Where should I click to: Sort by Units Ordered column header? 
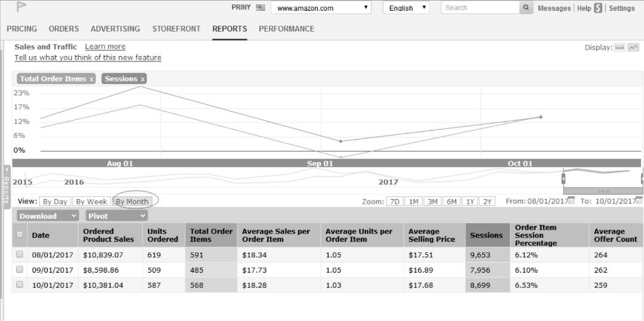[x=164, y=235]
